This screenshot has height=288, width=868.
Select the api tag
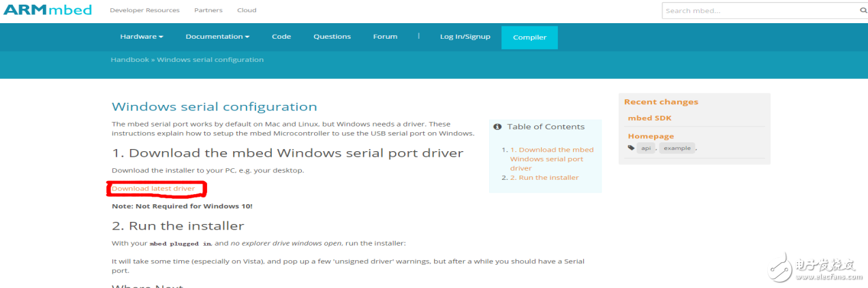pyautogui.click(x=646, y=148)
